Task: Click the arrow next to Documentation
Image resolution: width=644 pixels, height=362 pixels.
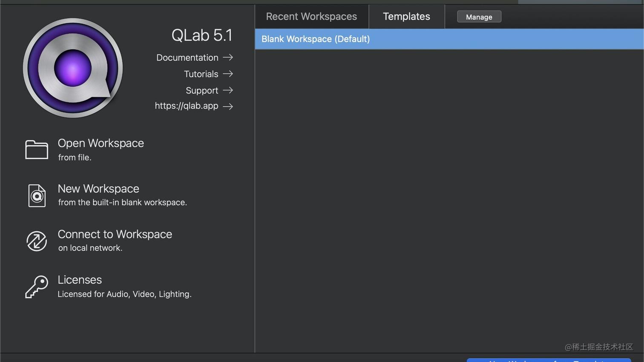Action: coord(228,57)
